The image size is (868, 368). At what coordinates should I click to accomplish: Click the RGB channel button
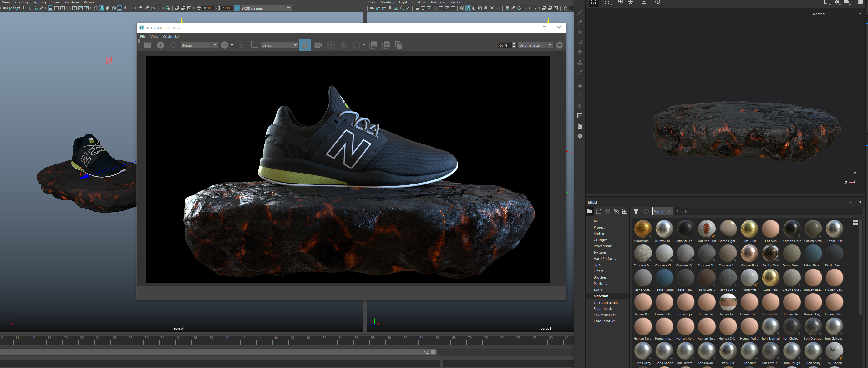[x=225, y=45]
